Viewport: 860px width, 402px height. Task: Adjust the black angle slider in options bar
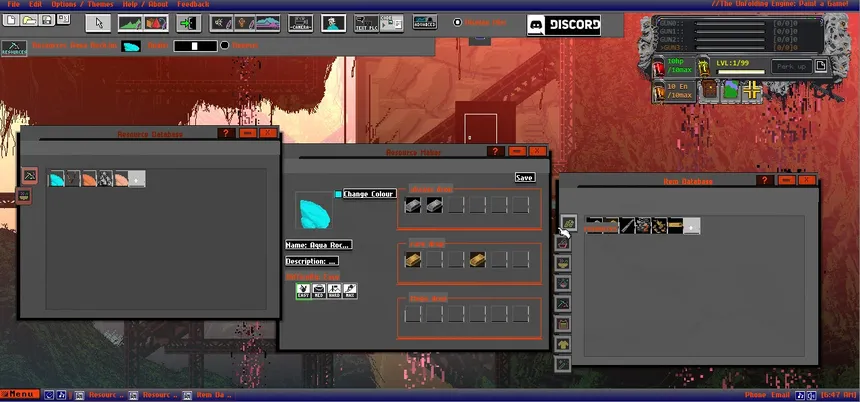click(195, 46)
